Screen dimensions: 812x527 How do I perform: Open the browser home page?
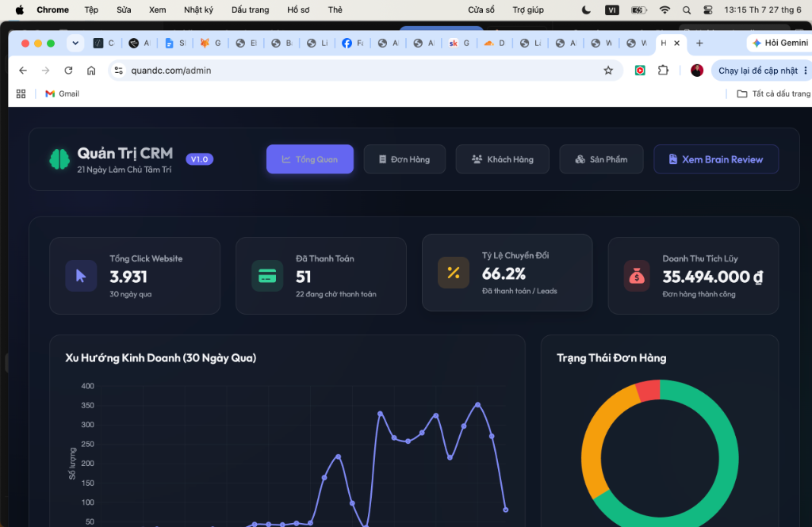[x=91, y=71]
